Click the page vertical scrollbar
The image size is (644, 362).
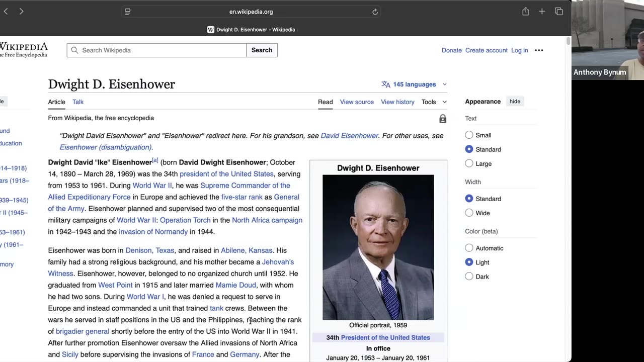point(568,41)
